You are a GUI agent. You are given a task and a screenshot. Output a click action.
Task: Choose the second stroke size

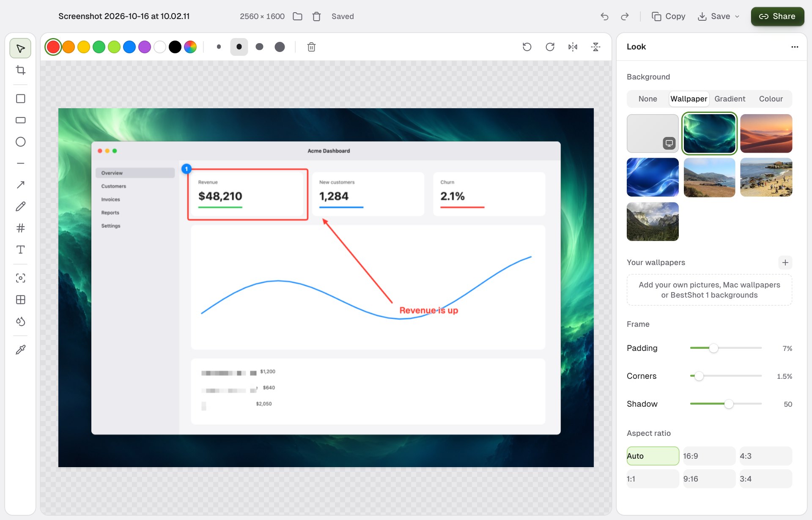pos(239,47)
